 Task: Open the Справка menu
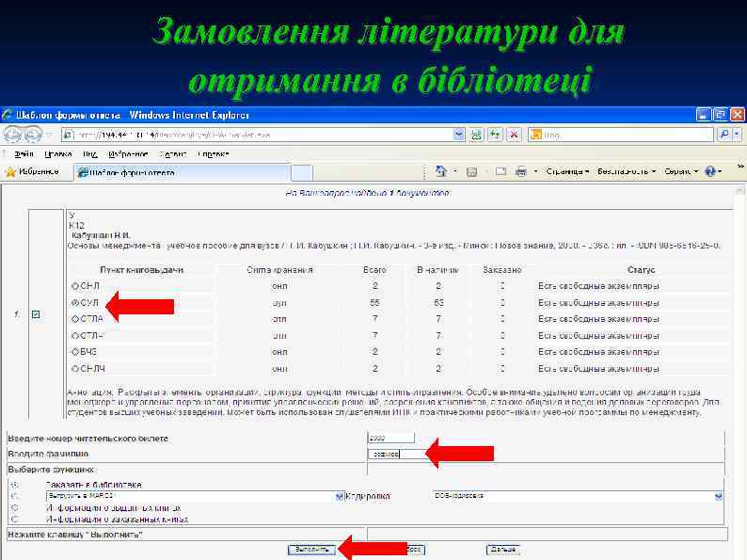(x=213, y=154)
